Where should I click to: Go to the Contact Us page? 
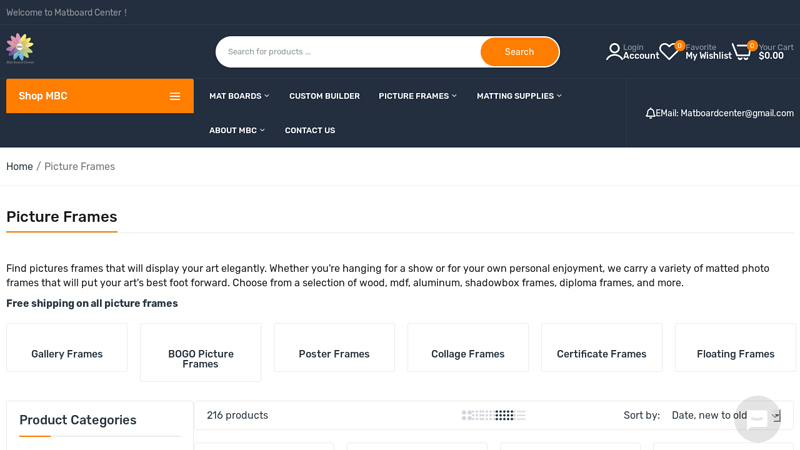[310, 130]
